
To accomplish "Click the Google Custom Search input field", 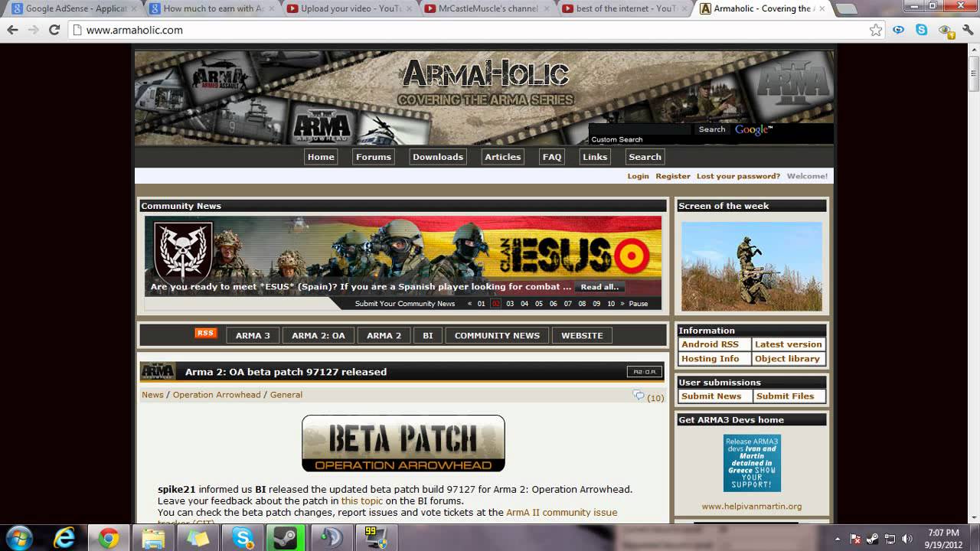I will (x=641, y=129).
